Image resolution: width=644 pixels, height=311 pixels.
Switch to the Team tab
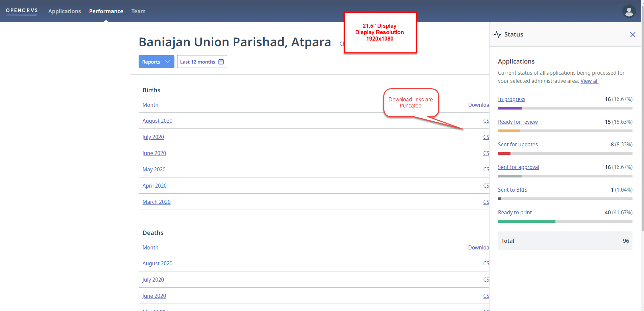point(138,11)
